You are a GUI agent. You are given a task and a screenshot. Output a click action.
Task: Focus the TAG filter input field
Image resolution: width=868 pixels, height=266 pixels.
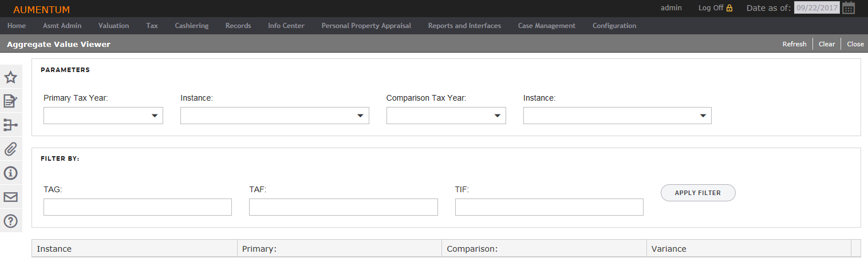(x=137, y=207)
